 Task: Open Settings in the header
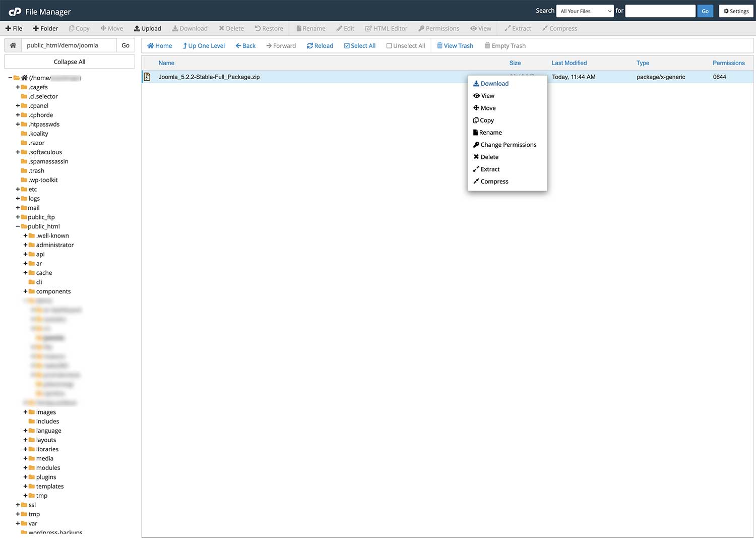pyautogui.click(x=736, y=11)
